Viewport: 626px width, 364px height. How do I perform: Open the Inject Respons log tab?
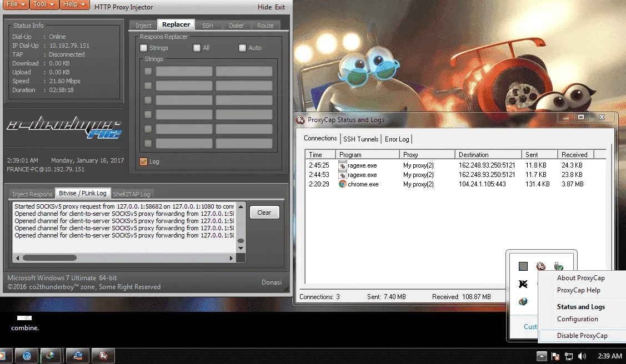click(32, 194)
